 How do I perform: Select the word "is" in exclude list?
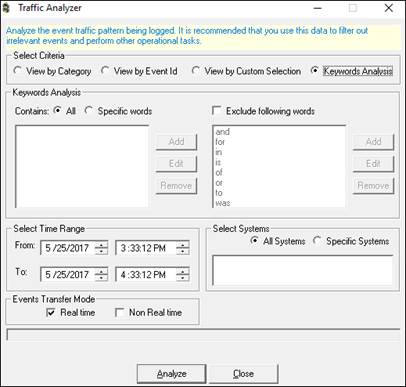218,162
